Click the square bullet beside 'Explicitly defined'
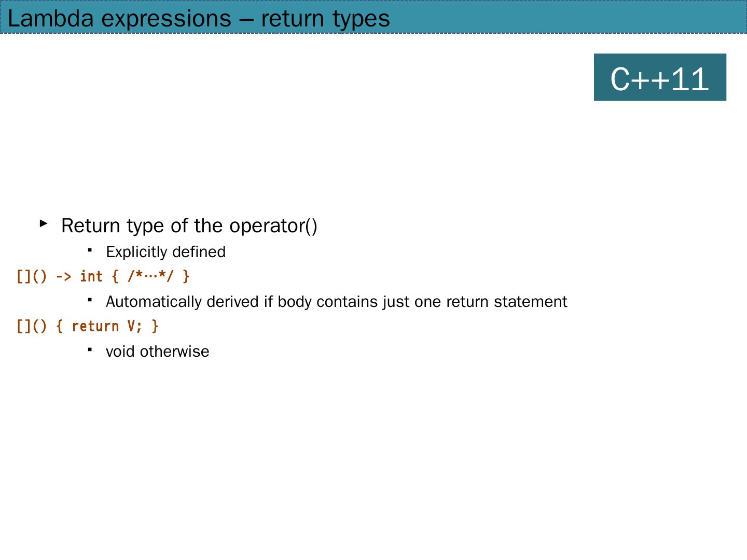The width and height of the screenshot is (747, 560). (90, 250)
